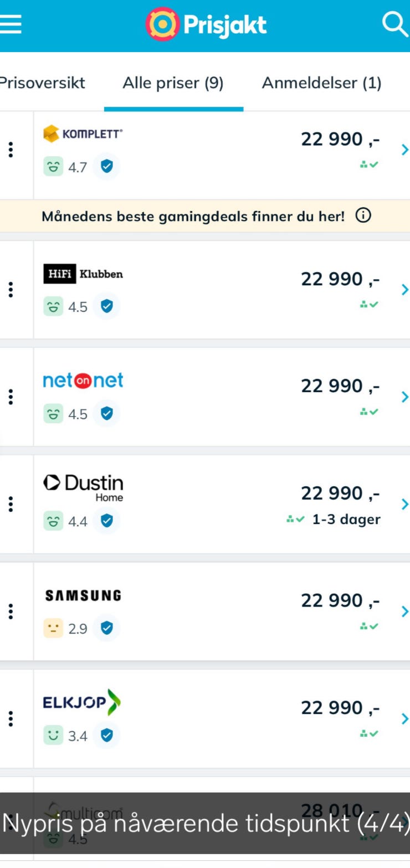Switch to the Prisoversikt tab
The image size is (410, 868).
42,83
